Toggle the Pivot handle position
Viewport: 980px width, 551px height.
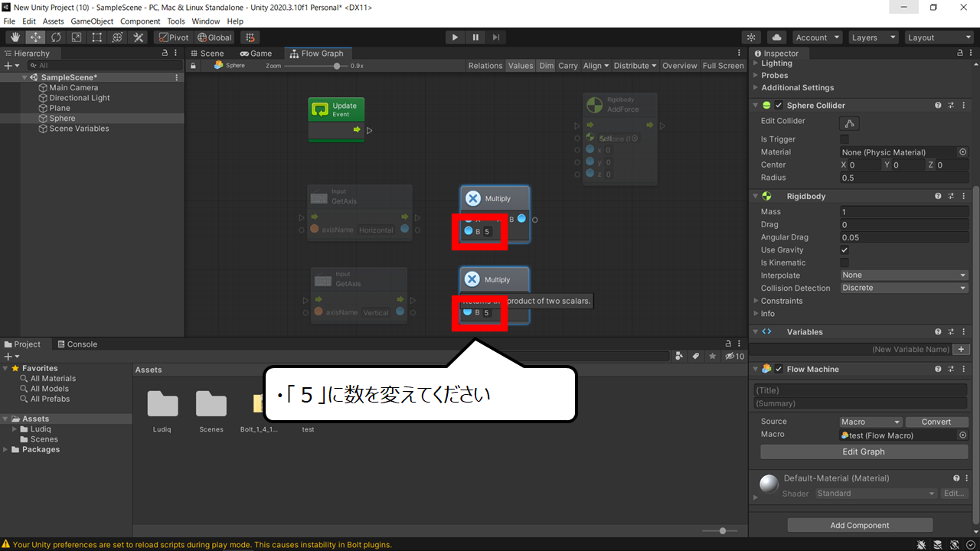tap(173, 37)
